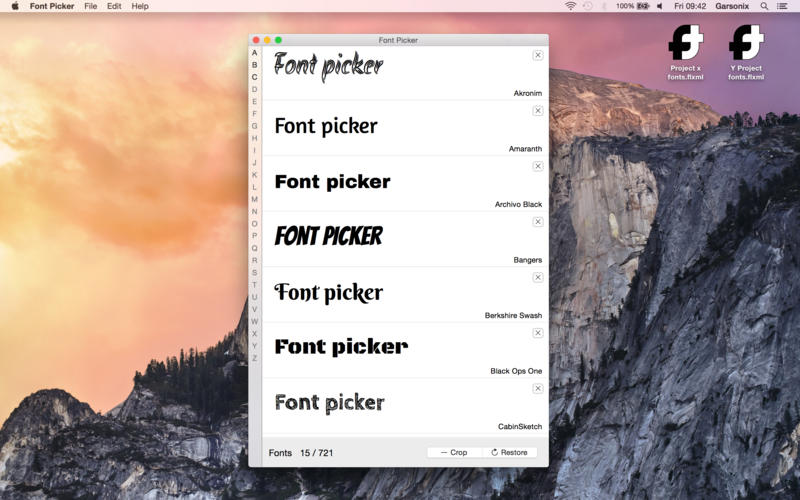The height and width of the screenshot is (500, 800).
Task: Dismiss the Archivo Black font entry
Action: [538, 166]
